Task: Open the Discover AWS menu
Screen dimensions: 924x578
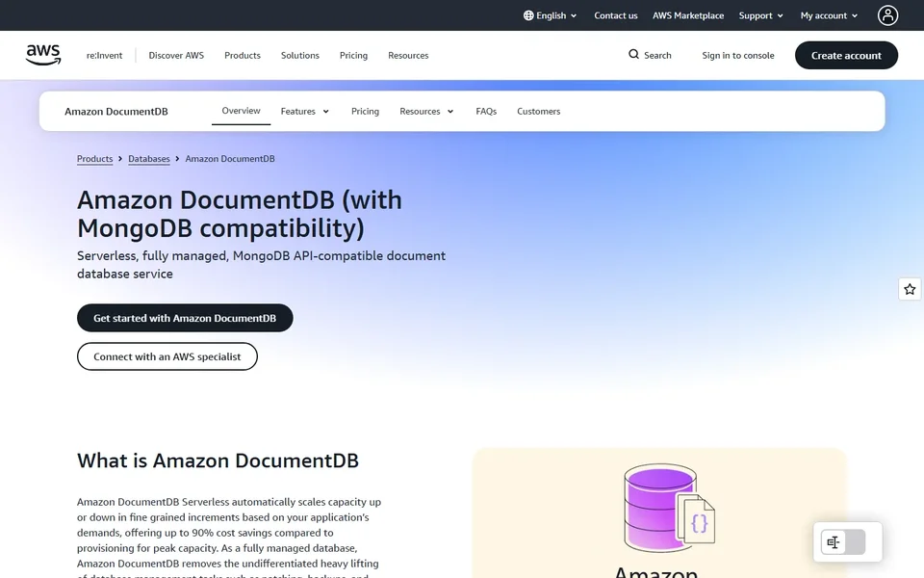Action: click(x=176, y=56)
